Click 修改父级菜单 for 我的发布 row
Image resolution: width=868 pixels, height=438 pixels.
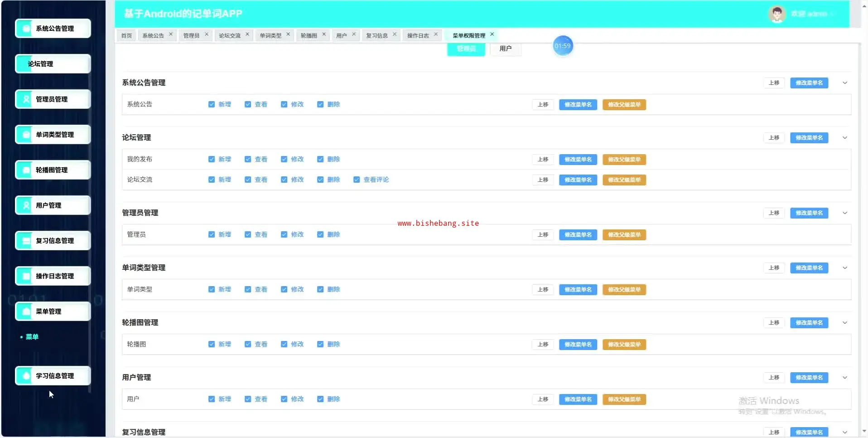coord(624,160)
